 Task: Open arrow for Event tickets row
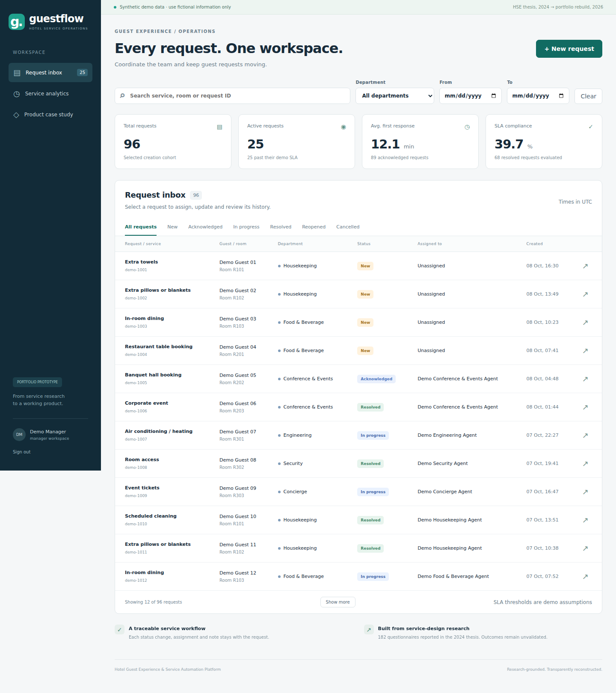pyautogui.click(x=585, y=492)
